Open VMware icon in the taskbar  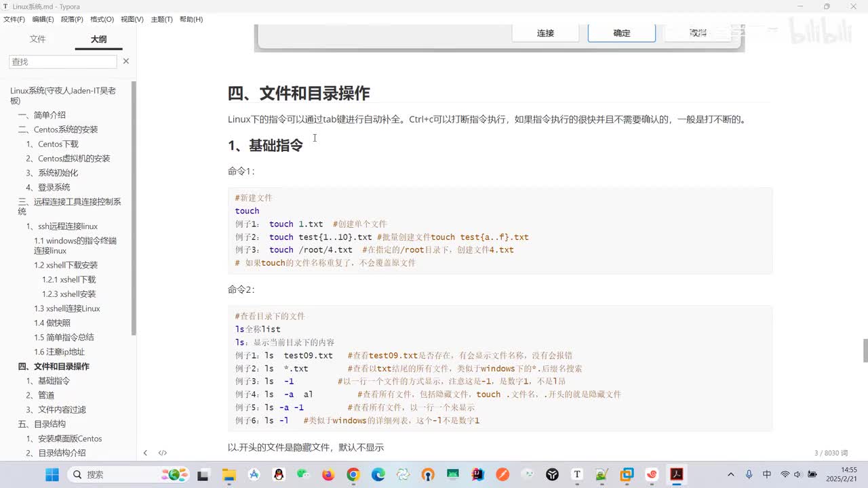coord(627,474)
